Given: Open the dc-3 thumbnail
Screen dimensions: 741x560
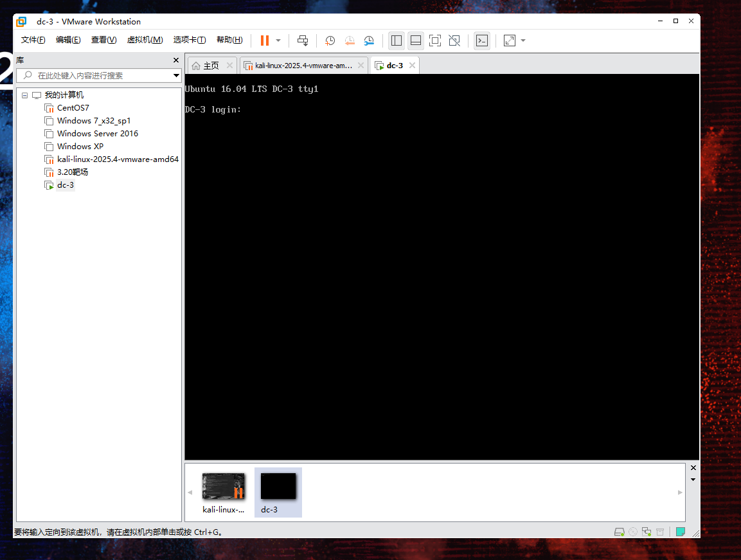Looking at the screenshot, I should click(278, 492).
